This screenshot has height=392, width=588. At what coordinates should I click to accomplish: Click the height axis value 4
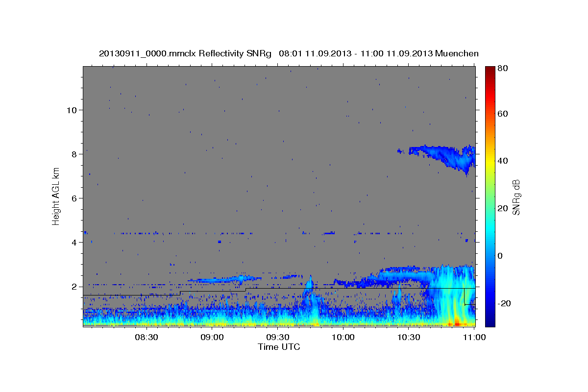pos(74,242)
